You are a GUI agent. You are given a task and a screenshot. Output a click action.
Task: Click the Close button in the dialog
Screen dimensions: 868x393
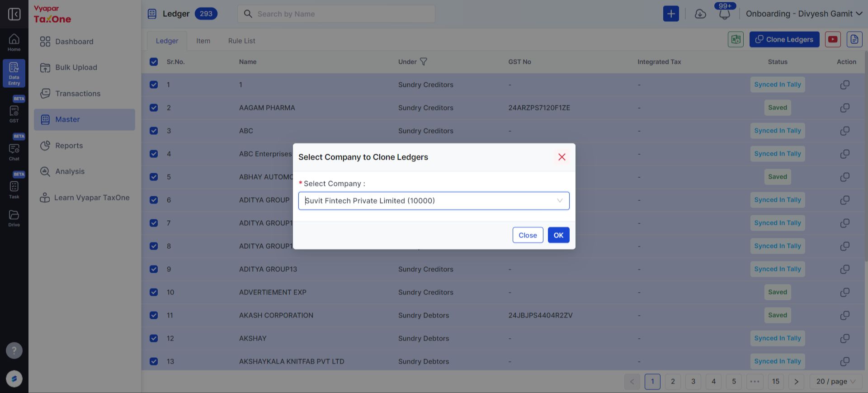pos(528,235)
